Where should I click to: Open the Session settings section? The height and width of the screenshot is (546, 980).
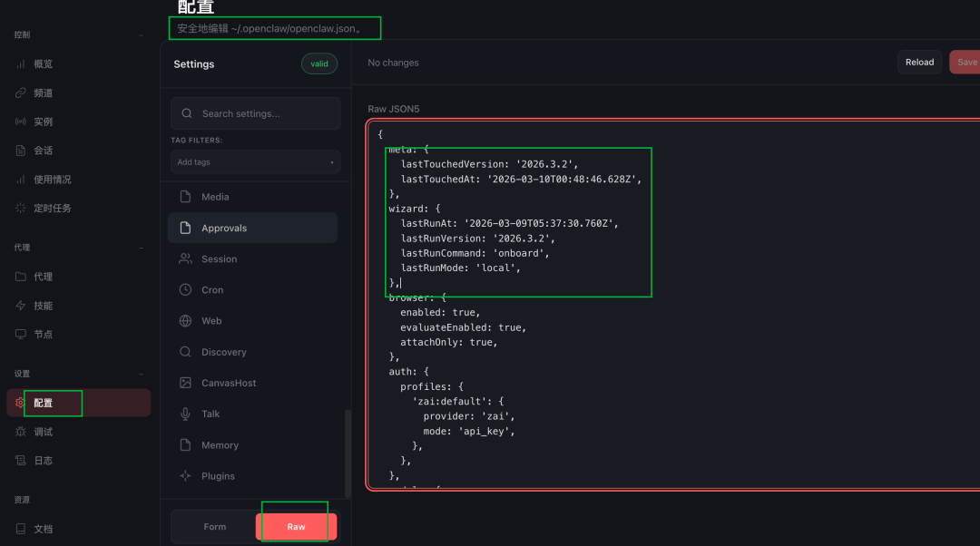(252, 258)
